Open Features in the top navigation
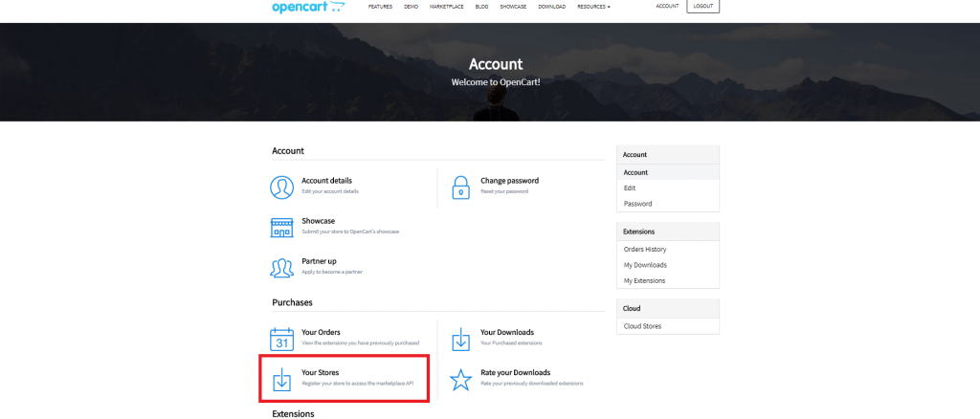Screen dimensions: 980x419 point(380,7)
